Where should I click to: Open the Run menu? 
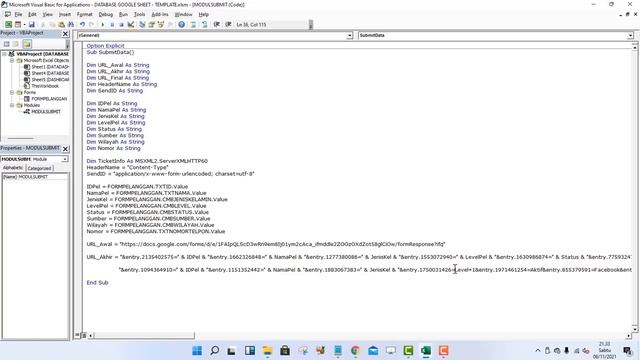tap(123, 14)
